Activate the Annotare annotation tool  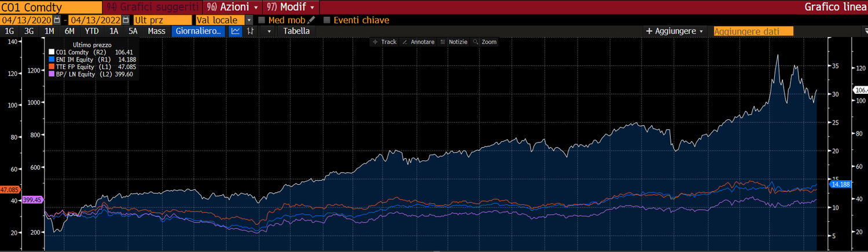pyautogui.click(x=418, y=42)
